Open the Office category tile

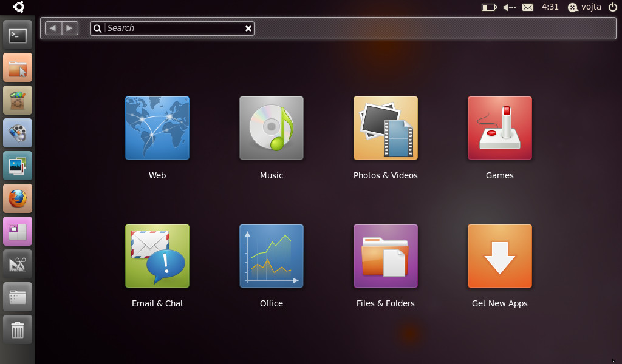272,256
